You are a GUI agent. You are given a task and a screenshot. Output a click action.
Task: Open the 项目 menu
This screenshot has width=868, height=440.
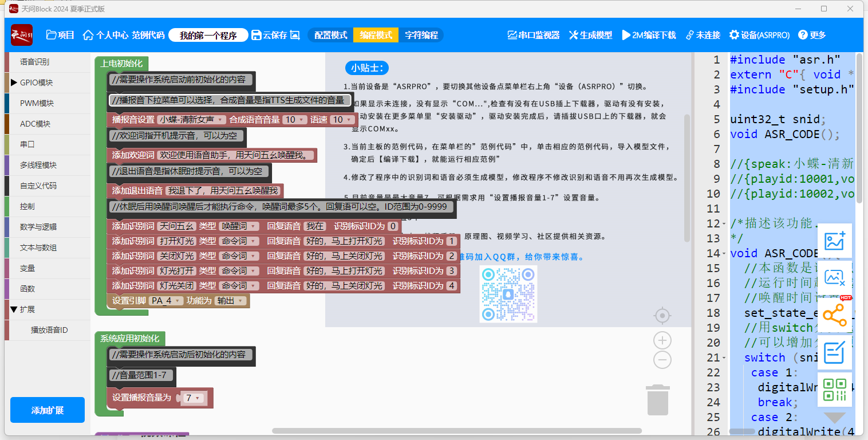coord(60,35)
